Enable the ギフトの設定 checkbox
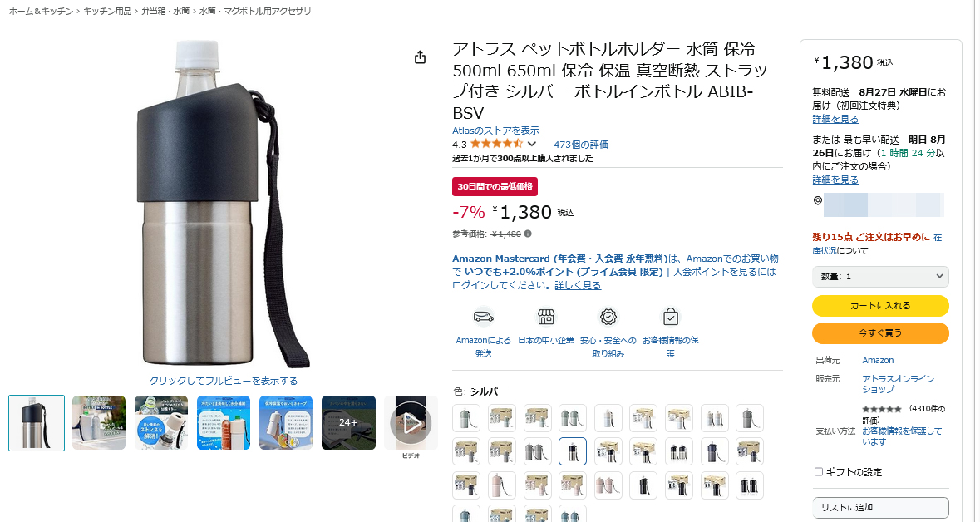This screenshot has width=980, height=522. (x=818, y=472)
